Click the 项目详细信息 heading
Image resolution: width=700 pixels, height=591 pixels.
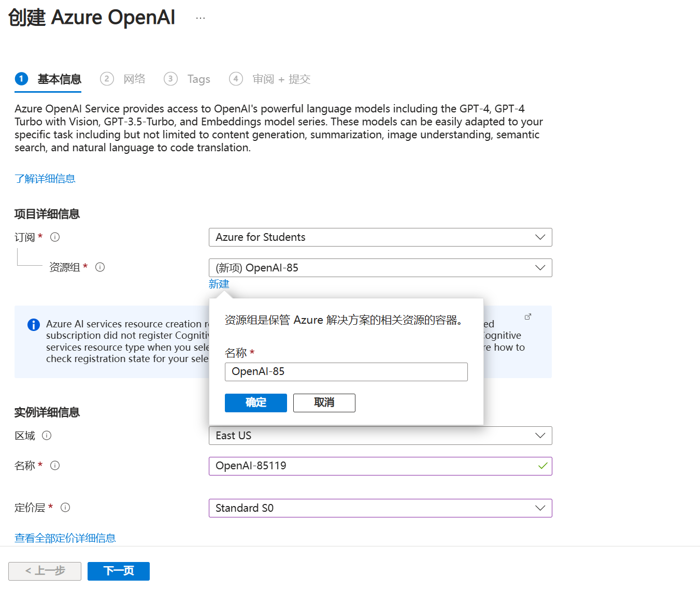pos(47,214)
